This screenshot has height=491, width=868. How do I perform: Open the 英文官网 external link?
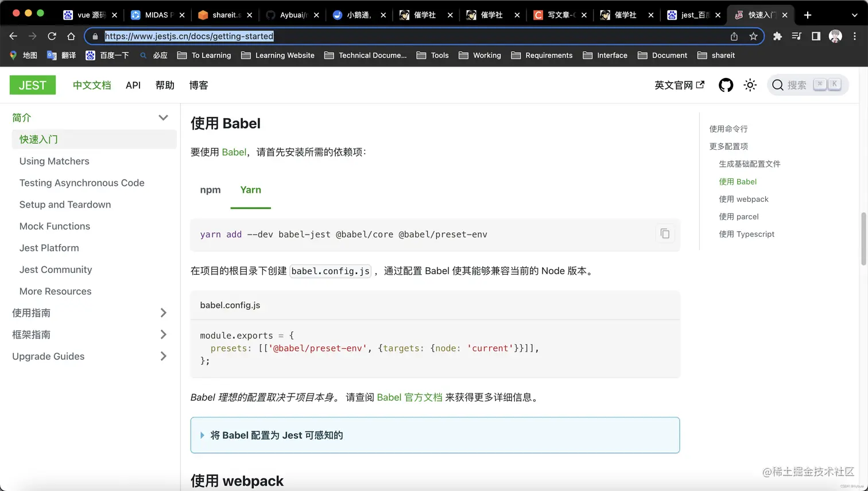(x=679, y=85)
